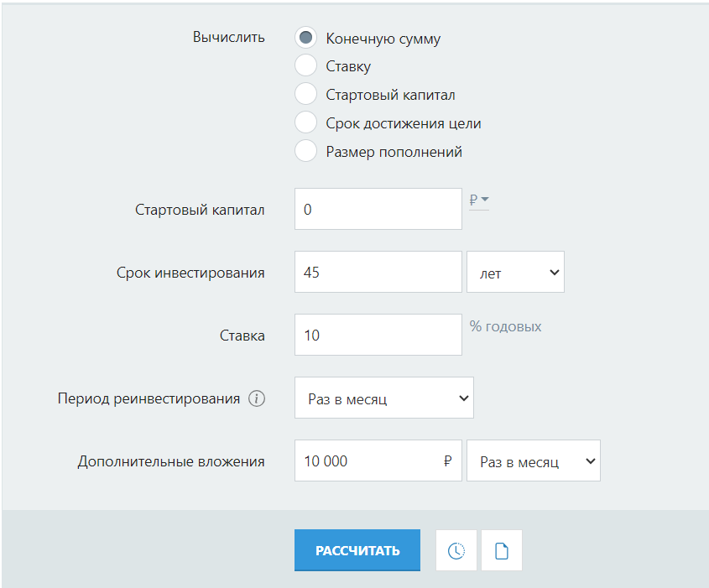
Task: Open the 'Период реинвестирования' dropdown
Action: pyautogui.click(x=384, y=398)
